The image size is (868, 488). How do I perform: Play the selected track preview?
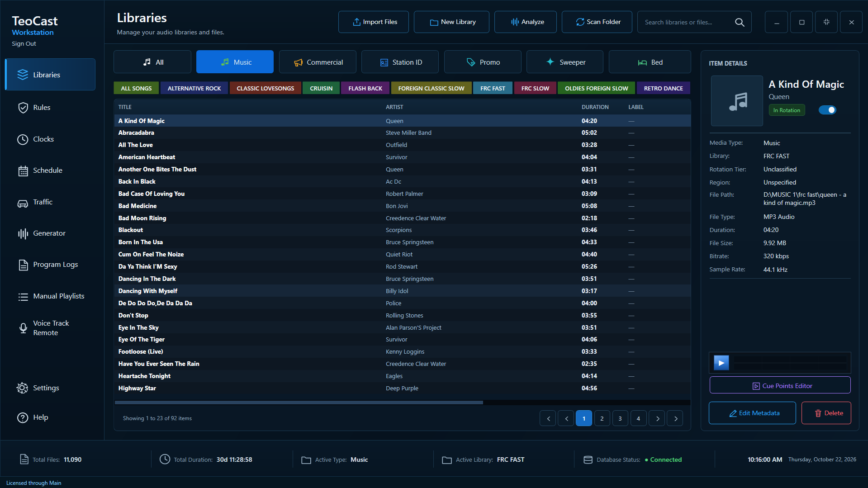point(721,363)
